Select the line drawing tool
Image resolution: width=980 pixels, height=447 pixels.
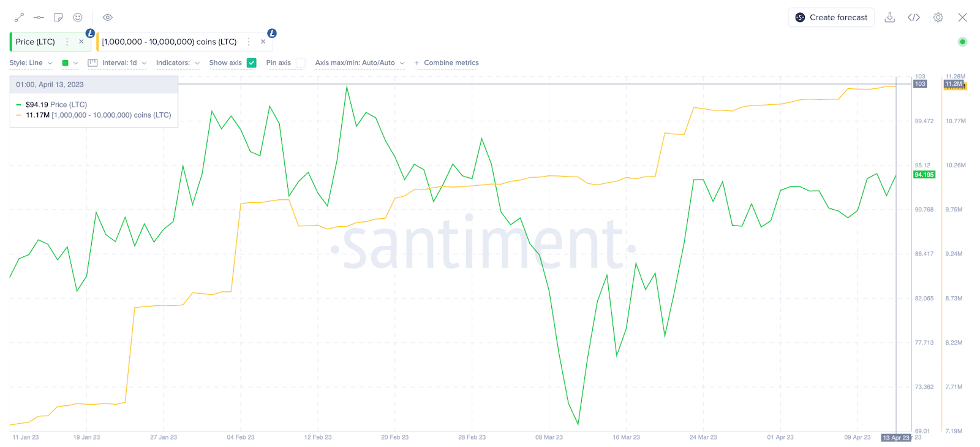point(19,18)
